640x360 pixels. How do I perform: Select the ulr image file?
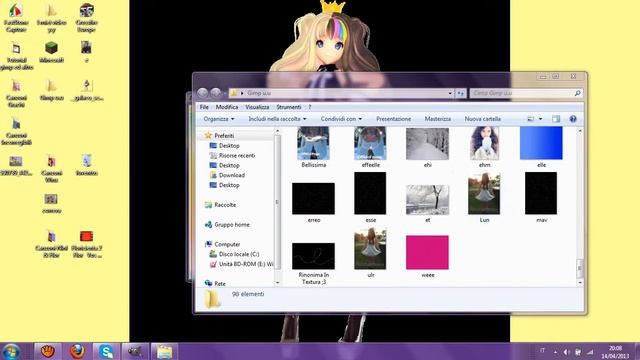tap(370, 253)
